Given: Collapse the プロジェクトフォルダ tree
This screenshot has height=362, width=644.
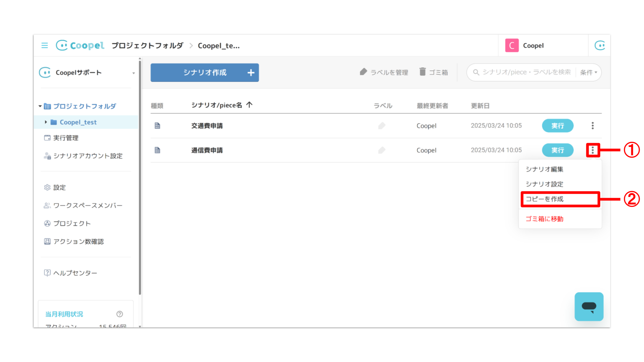Looking at the screenshot, I should point(40,106).
